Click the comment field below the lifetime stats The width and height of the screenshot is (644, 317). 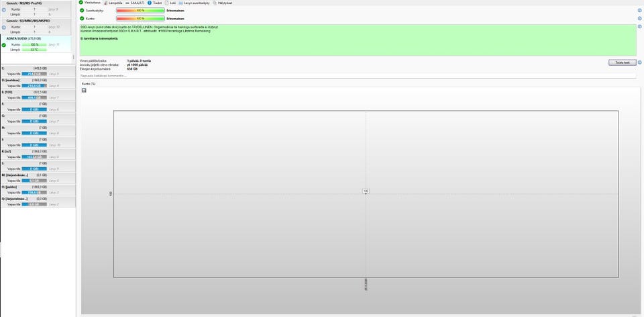tap(358, 76)
